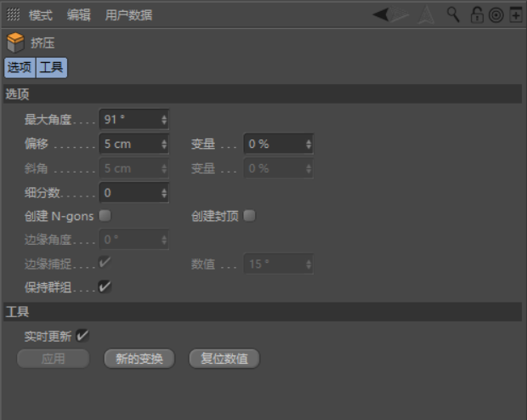Click the 边缘角度 0° field

tap(133, 240)
